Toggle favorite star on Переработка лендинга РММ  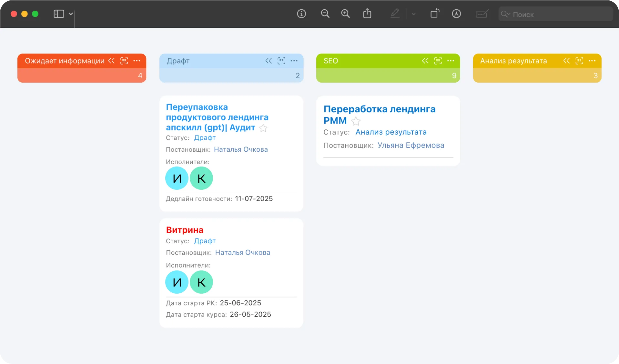coord(356,121)
